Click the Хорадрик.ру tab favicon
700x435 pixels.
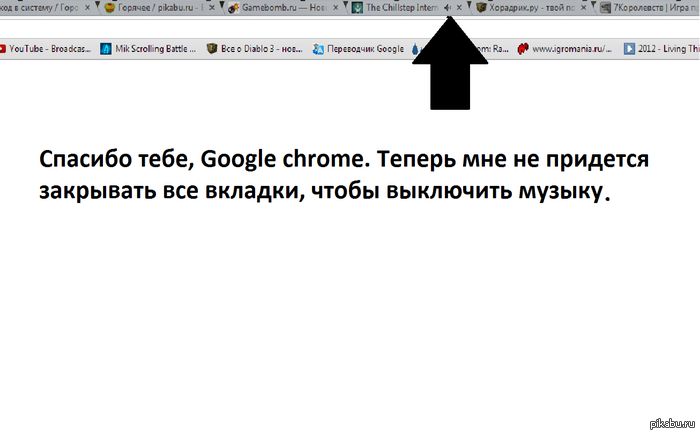click(x=481, y=7)
